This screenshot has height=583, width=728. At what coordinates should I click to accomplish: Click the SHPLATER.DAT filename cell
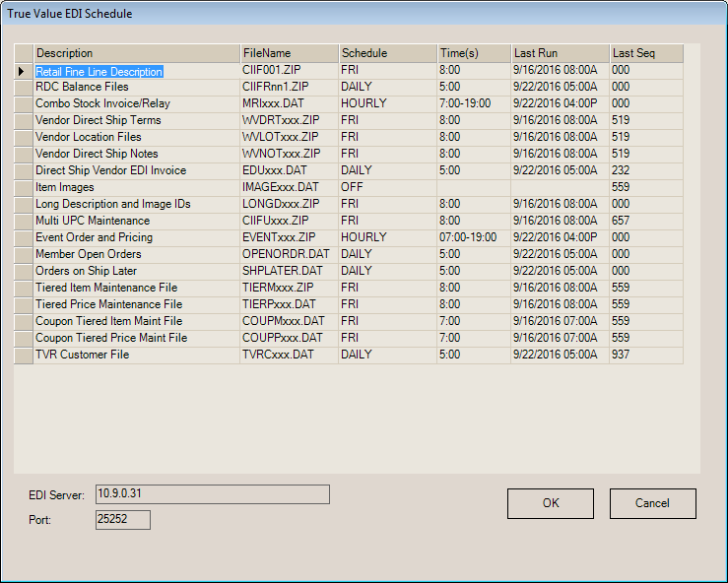click(x=290, y=271)
